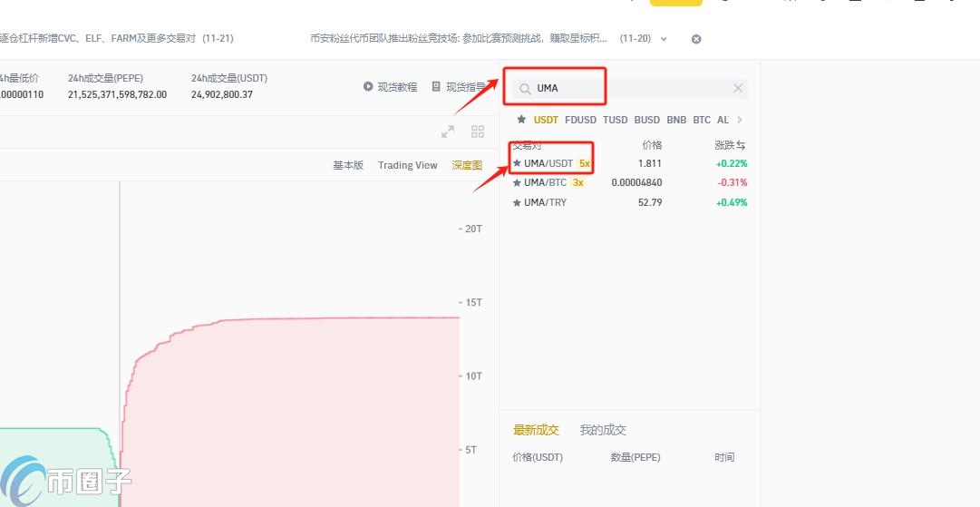Image resolution: width=980 pixels, height=507 pixels.
Task: Switch to Trading View chart
Action: tap(407, 165)
